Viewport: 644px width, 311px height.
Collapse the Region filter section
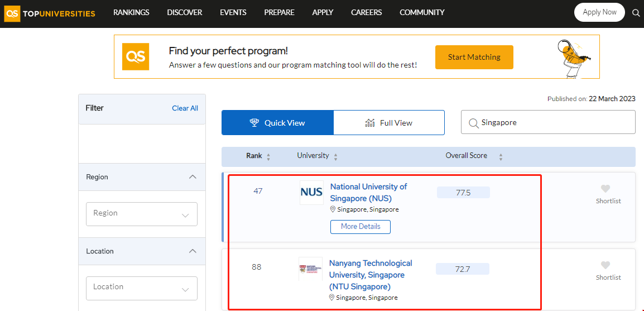(193, 177)
